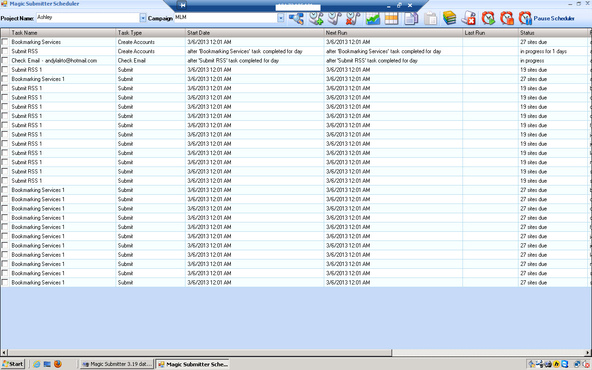Click the Show Desktop quick launch icon

(47, 364)
